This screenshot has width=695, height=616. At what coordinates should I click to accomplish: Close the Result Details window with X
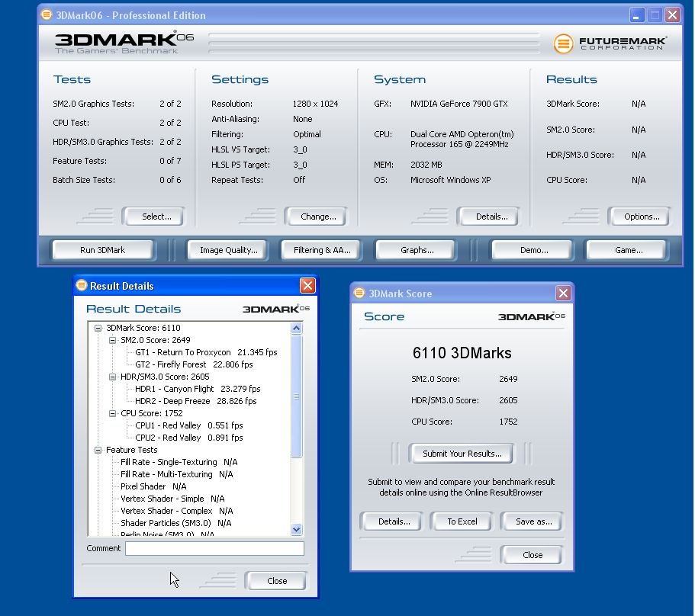click(307, 286)
